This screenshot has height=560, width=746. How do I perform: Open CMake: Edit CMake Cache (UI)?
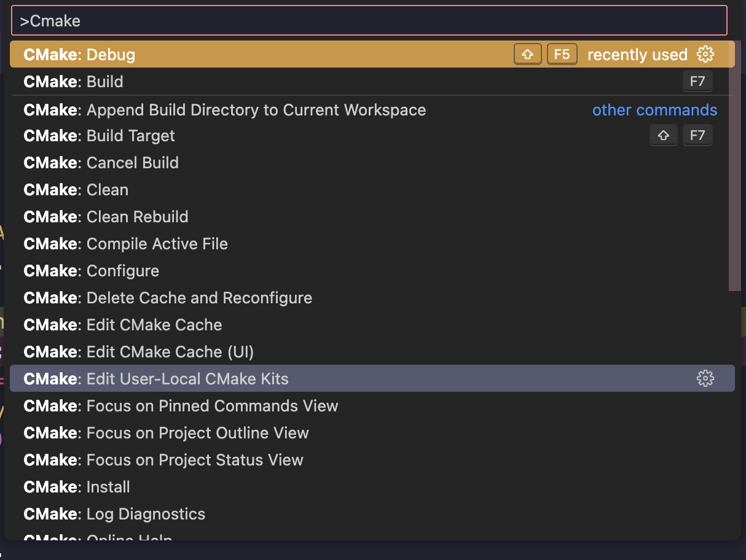[246, 352]
